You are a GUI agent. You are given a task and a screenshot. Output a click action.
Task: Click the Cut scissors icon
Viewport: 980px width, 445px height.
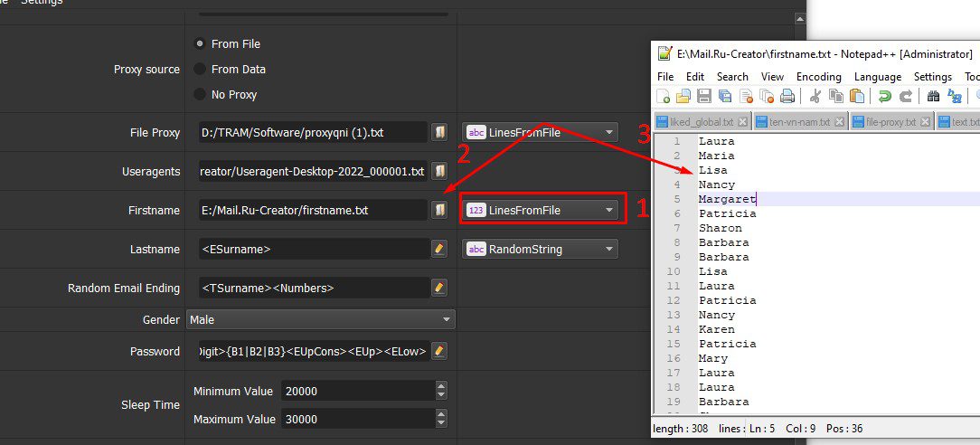pyautogui.click(x=815, y=96)
